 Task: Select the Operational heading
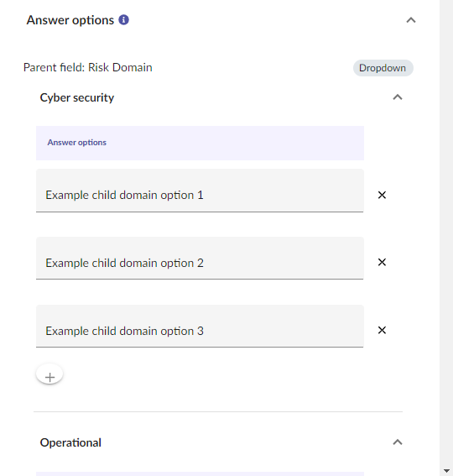70,442
